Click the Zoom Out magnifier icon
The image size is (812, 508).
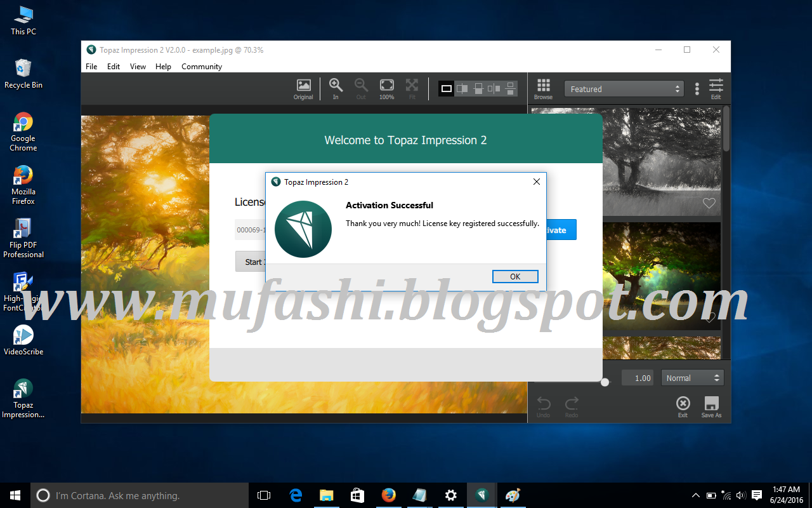361,89
